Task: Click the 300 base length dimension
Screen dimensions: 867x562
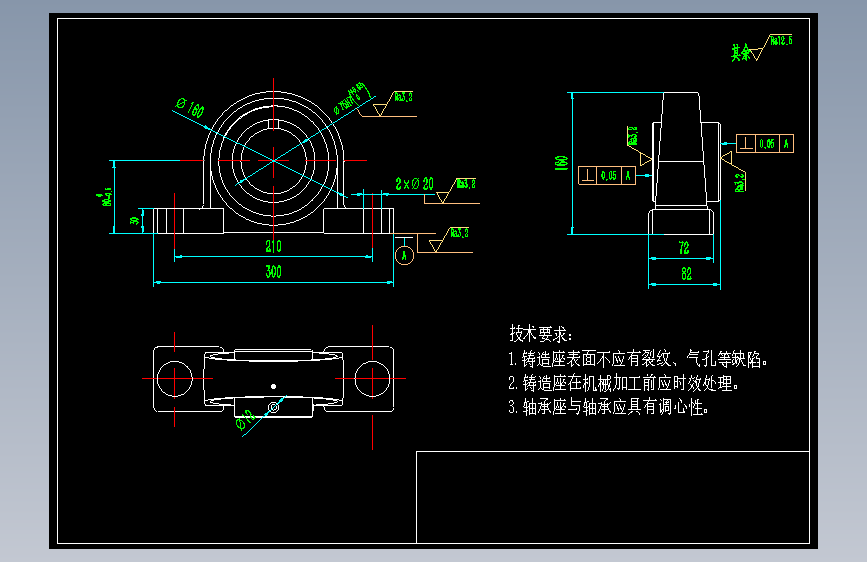Action: pos(273,272)
